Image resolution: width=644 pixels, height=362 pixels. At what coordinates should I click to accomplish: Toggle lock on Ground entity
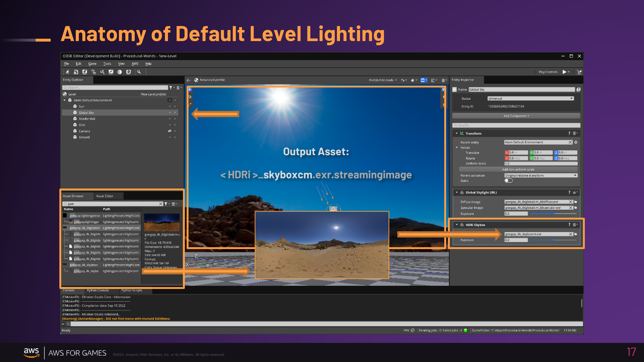click(x=175, y=137)
